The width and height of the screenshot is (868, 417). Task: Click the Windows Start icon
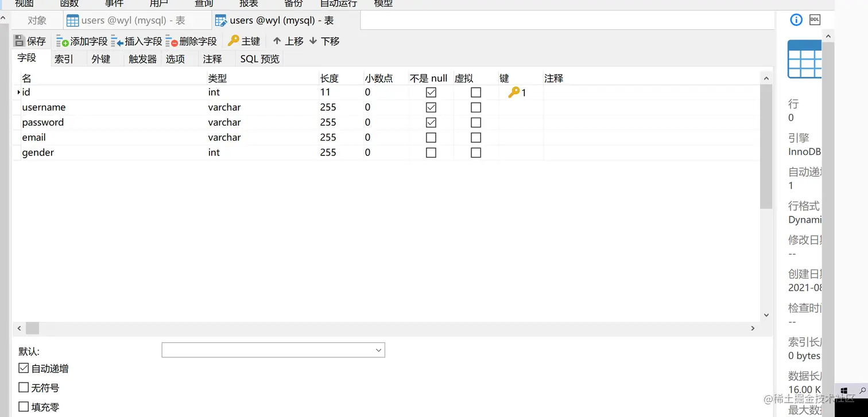point(844,391)
